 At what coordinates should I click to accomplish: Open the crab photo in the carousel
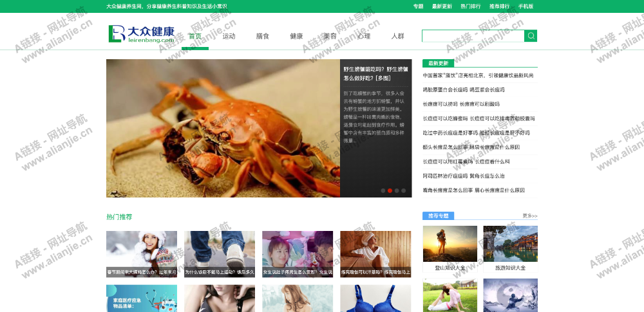(x=223, y=128)
